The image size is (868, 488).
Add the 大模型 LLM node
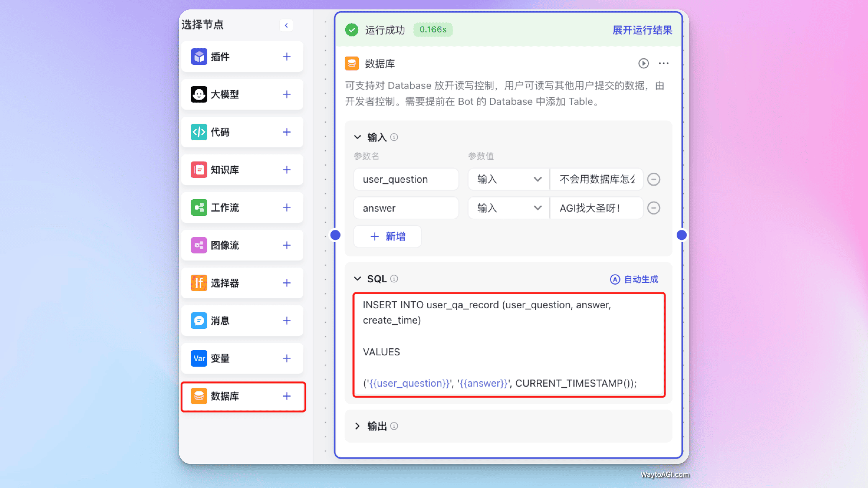point(286,94)
